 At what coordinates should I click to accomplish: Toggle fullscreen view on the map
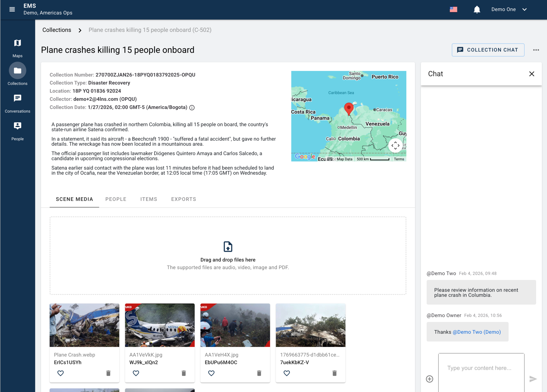395,145
